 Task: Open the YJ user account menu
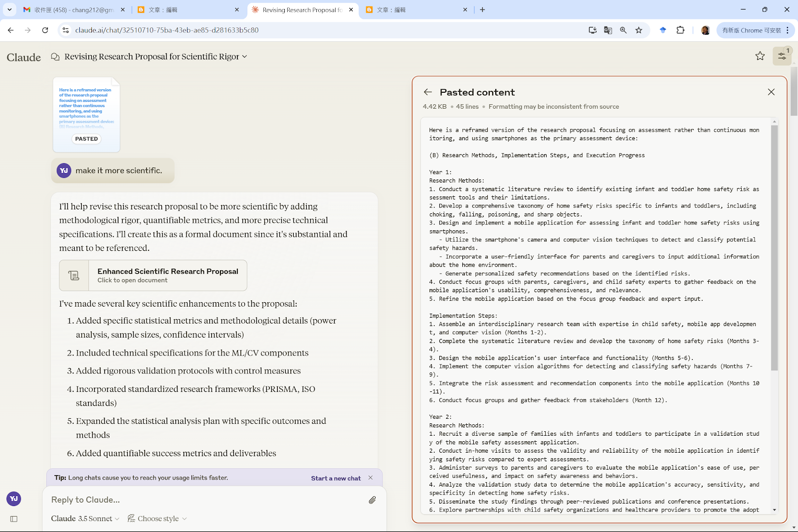(x=14, y=499)
